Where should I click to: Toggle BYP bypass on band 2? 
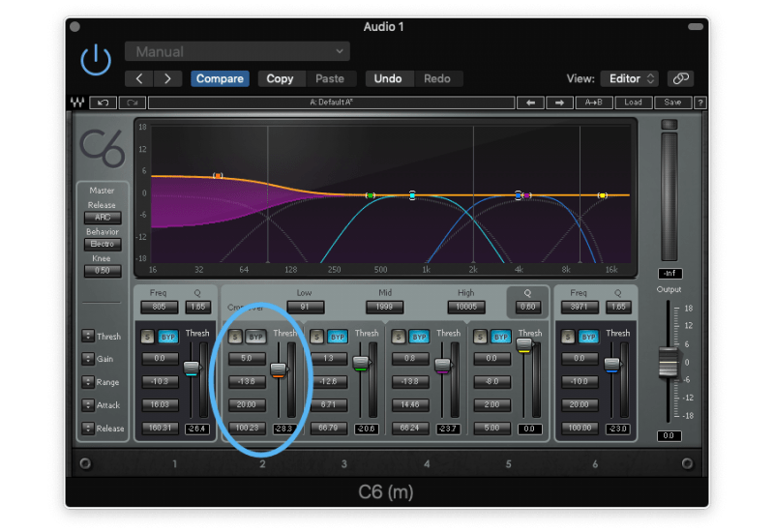[256, 337]
